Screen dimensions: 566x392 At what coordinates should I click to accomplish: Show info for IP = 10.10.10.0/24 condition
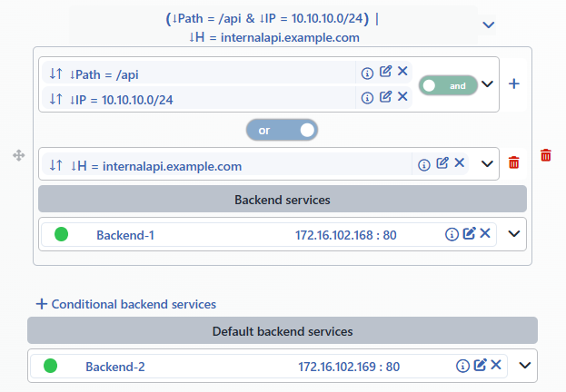tap(367, 98)
